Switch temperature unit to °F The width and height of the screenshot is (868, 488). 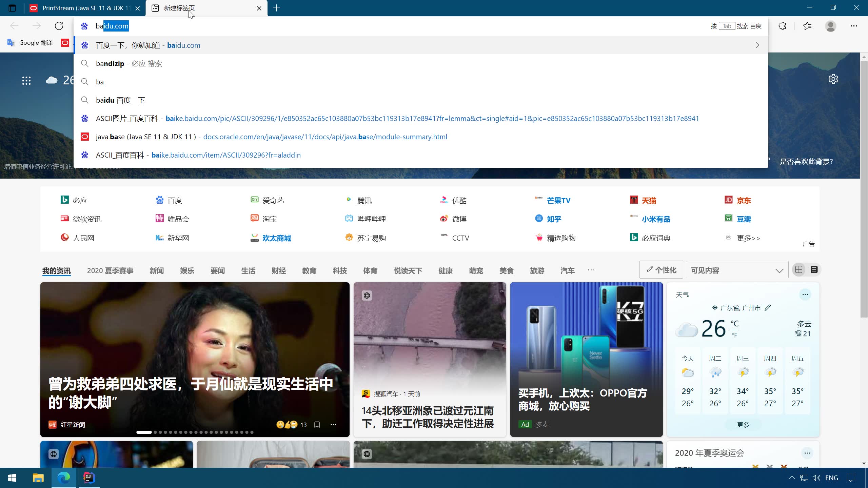734,335
